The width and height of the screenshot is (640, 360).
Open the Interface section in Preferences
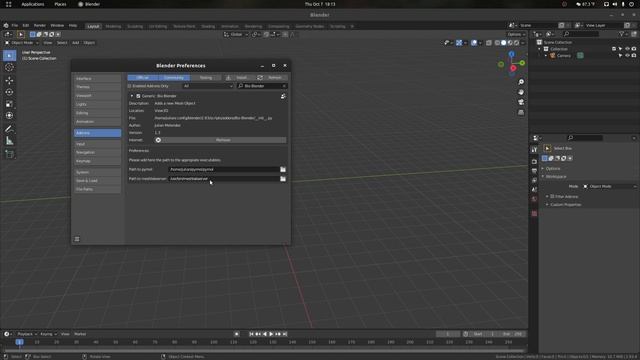(97, 78)
